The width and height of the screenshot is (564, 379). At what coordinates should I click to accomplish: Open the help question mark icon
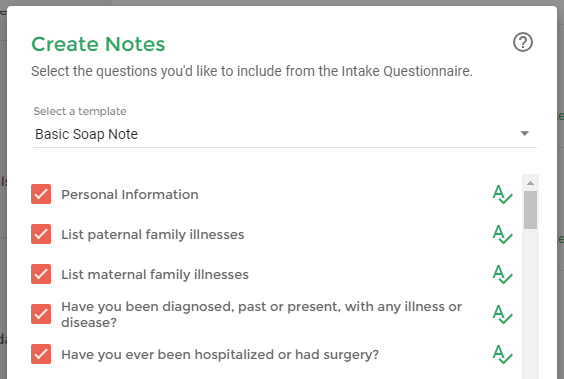[523, 42]
